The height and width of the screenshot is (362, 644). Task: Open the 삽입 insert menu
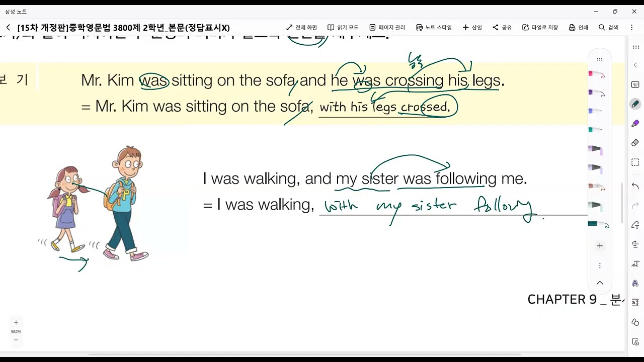(472, 28)
